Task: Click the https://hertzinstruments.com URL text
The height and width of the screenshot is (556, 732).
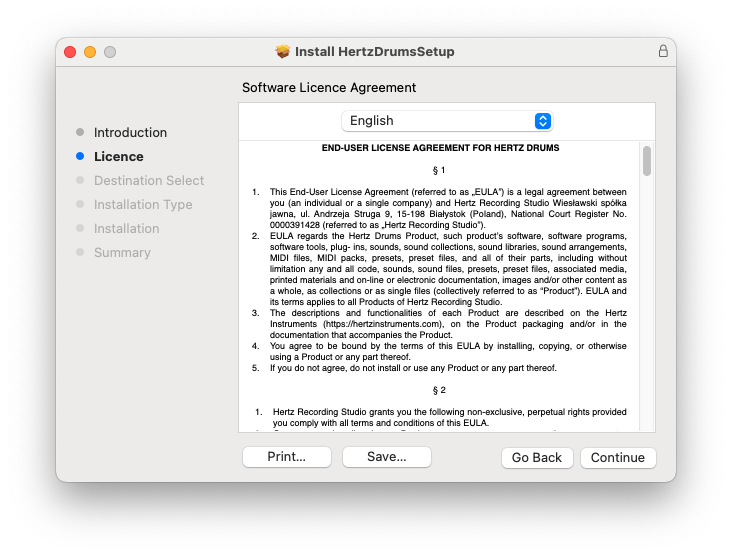Action: (x=382, y=324)
